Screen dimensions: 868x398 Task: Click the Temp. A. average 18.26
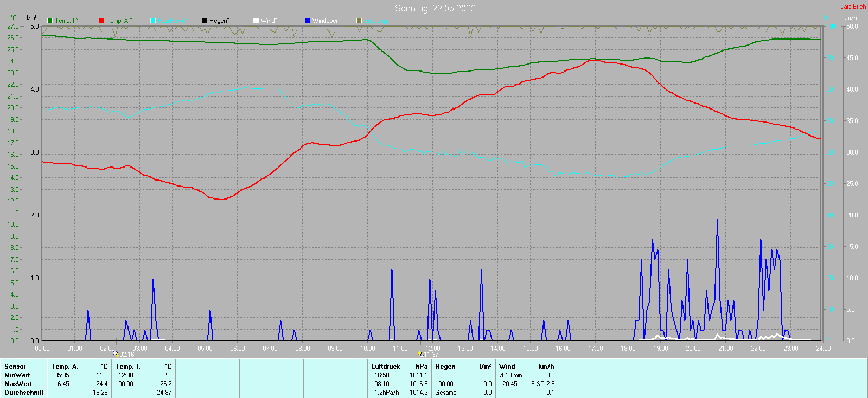click(100, 393)
